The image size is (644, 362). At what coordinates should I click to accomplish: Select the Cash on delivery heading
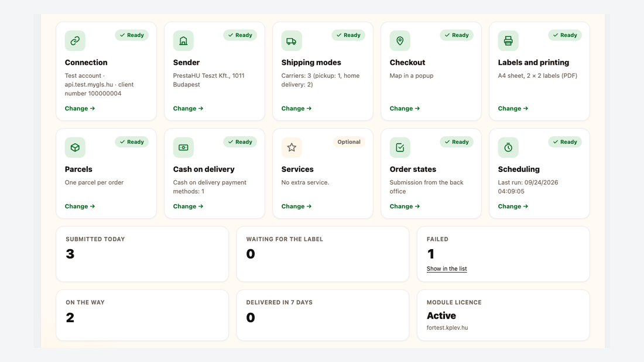[204, 169]
